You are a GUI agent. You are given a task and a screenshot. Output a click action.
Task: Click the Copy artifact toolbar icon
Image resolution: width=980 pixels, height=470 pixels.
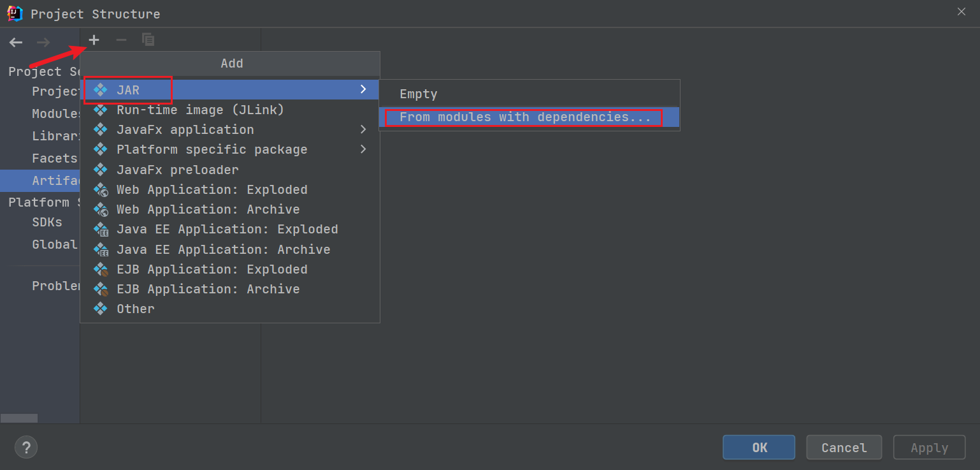pos(148,40)
